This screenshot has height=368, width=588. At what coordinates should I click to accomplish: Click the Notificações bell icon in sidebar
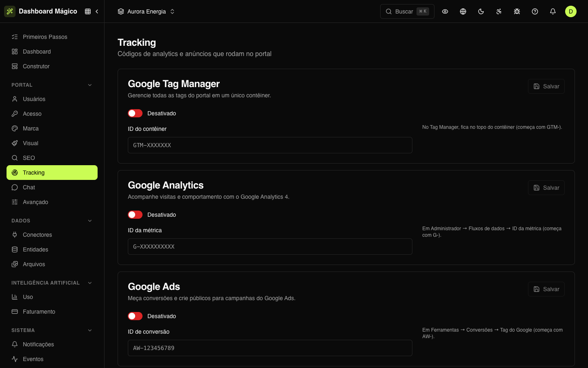point(15,344)
